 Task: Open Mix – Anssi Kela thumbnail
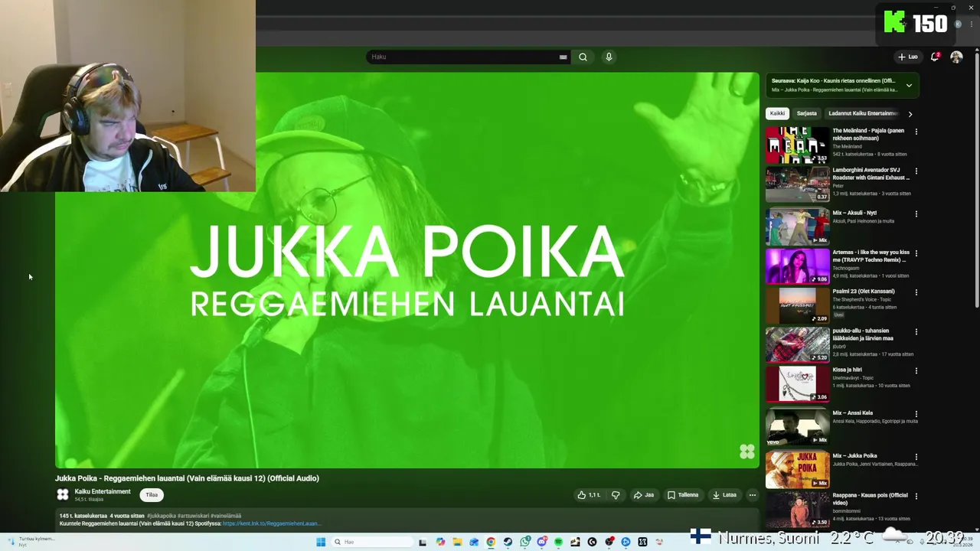coord(797,427)
